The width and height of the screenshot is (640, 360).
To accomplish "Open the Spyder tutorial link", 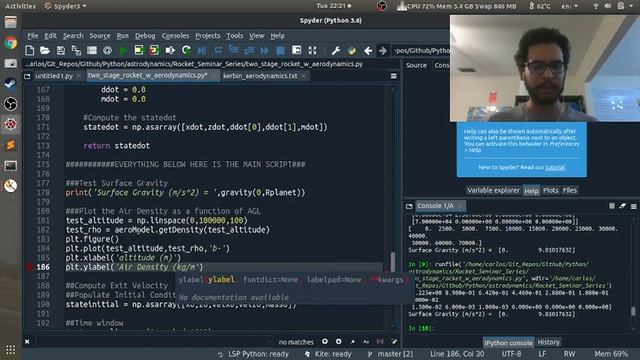I will point(555,167).
